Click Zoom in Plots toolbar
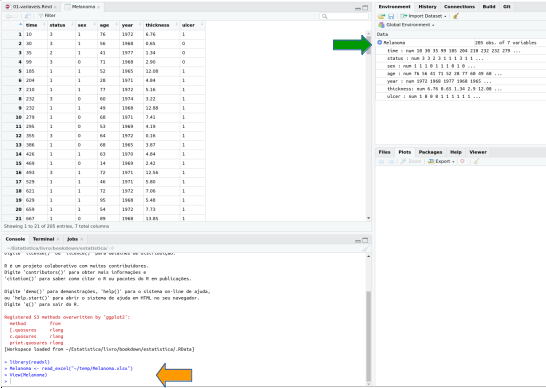The width and height of the screenshot is (546, 388). (x=411, y=161)
